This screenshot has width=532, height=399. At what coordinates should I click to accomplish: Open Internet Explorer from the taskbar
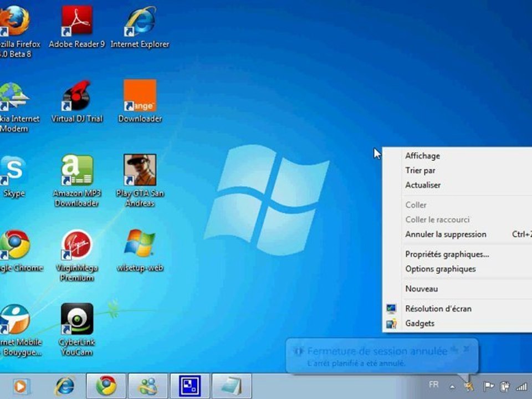64,386
